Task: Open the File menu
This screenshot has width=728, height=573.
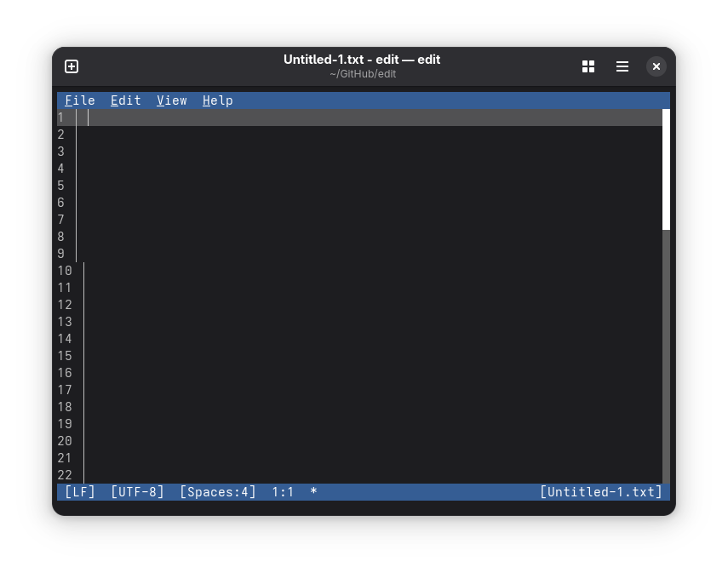Action: click(x=80, y=100)
